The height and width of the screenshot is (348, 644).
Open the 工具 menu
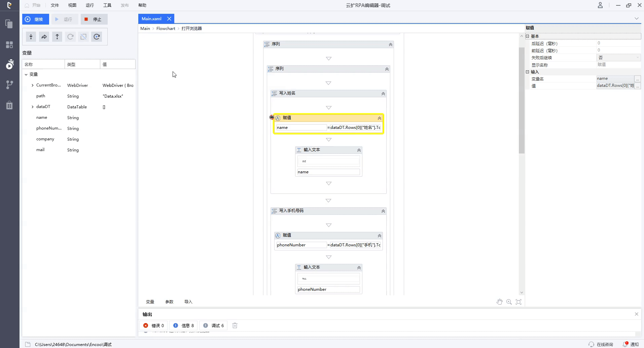click(107, 5)
